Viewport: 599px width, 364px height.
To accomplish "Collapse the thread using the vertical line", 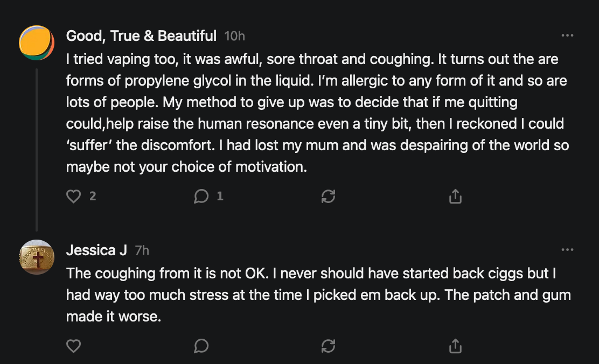I will point(37,145).
